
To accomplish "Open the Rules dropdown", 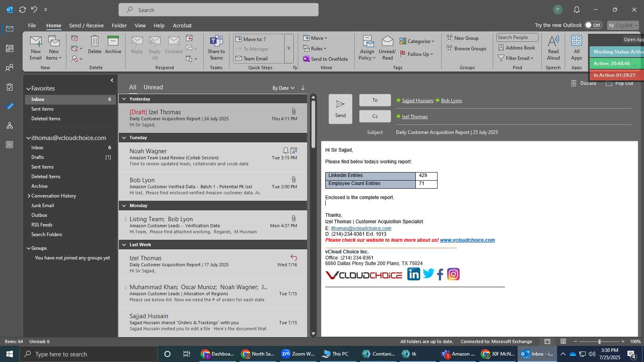I will pos(315,49).
